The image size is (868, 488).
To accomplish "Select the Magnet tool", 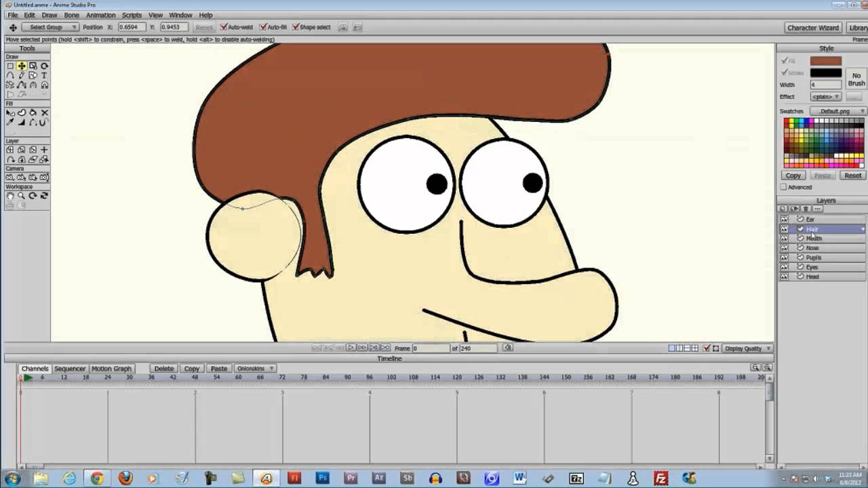I will click(x=44, y=85).
